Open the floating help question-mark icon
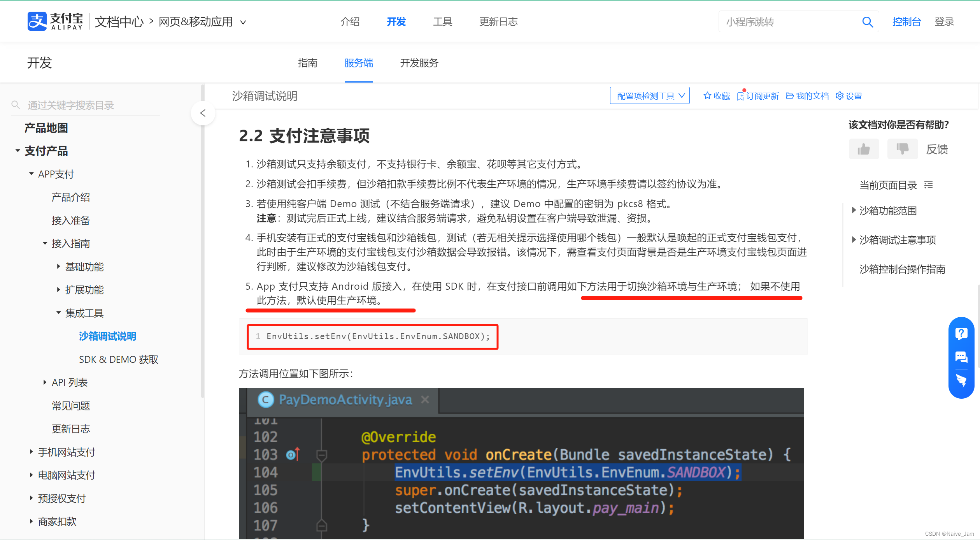The image size is (980, 540). pyautogui.click(x=962, y=333)
